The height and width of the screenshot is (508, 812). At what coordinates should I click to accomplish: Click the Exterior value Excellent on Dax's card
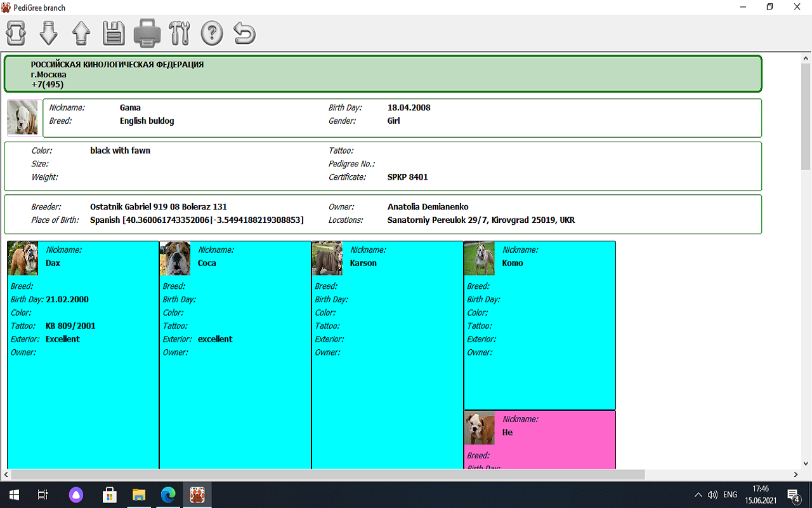pyautogui.click(x=63, y=339)
